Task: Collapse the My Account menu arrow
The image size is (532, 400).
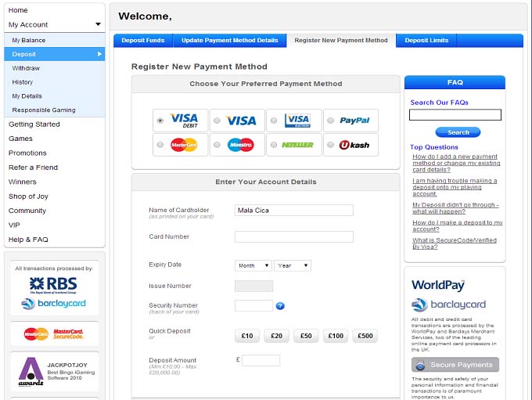Action: tap(98, 25)
